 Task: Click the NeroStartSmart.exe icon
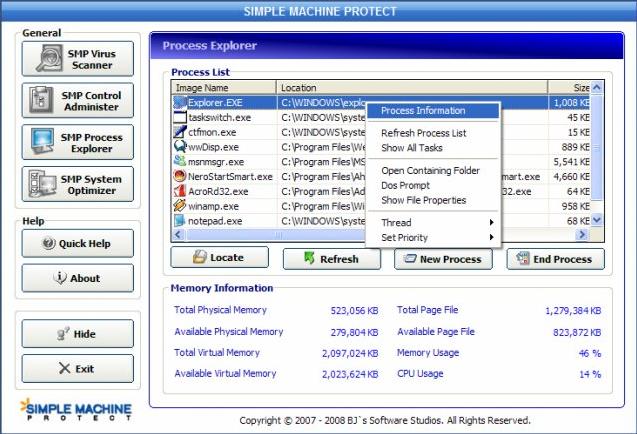pos(180,176)
